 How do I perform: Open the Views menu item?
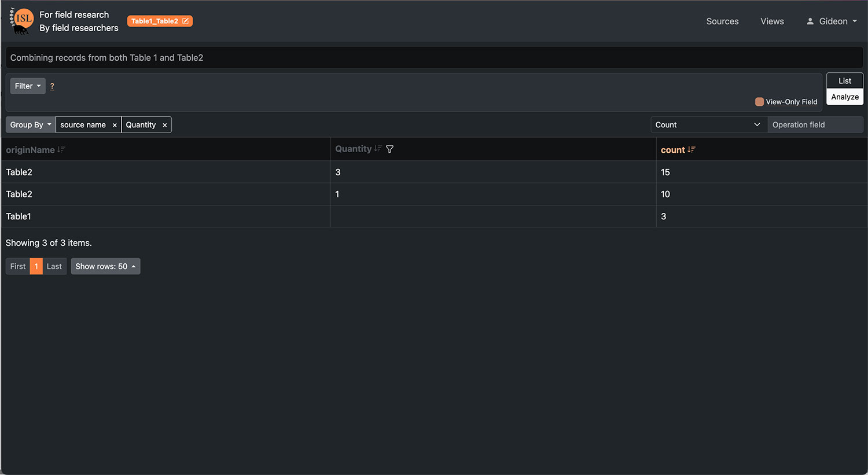(x=772, y=21)
